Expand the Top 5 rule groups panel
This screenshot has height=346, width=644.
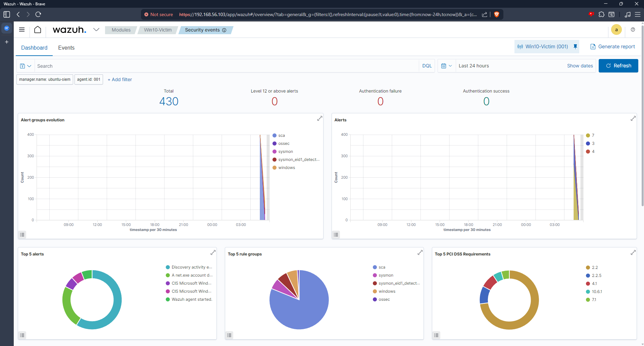[x=420, y=252]
